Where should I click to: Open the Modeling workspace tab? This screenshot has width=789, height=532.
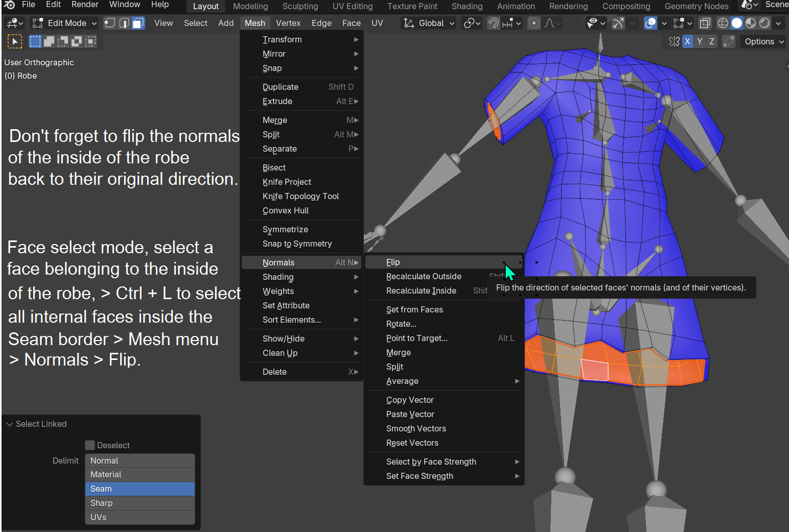pyautogui.click(x=250, y=6)
